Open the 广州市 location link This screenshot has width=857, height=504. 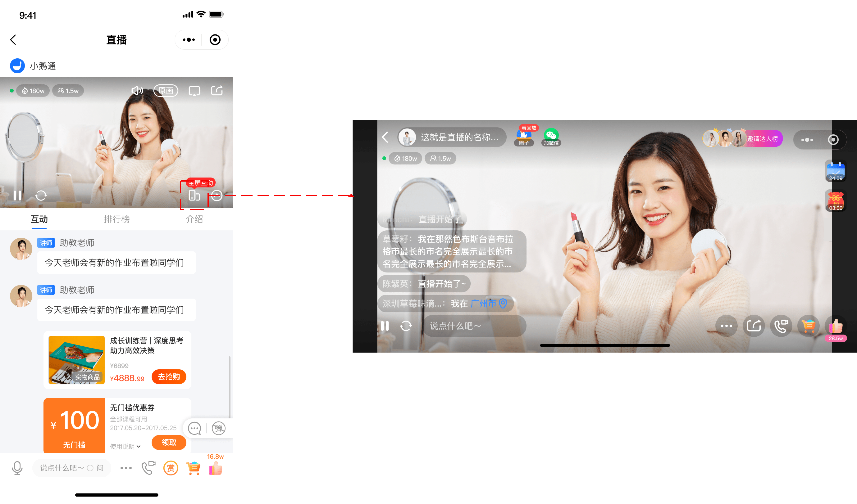(489, 304)
